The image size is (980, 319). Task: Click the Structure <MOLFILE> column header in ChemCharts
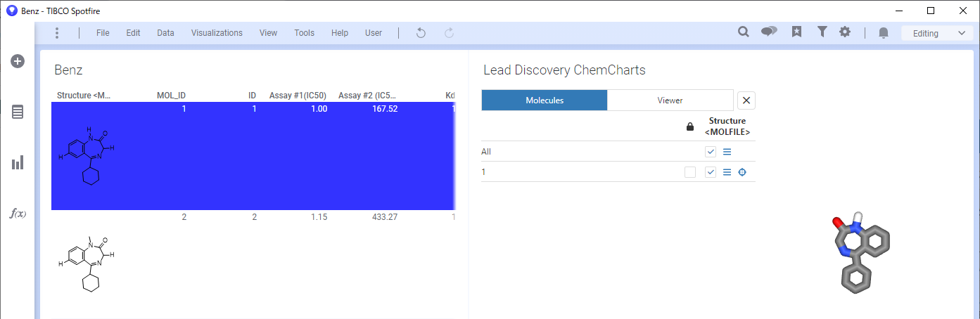pos(727,126)
